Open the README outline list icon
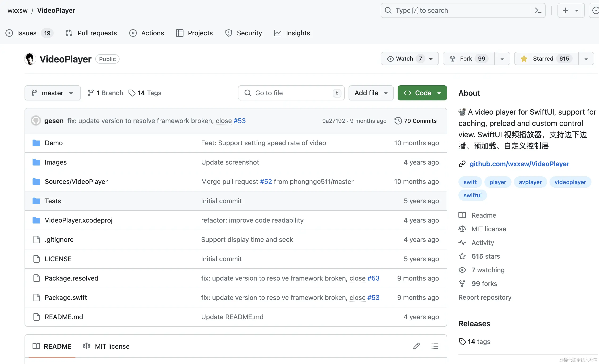This screenshot has height=364, width=599. (x=435, y=346)
